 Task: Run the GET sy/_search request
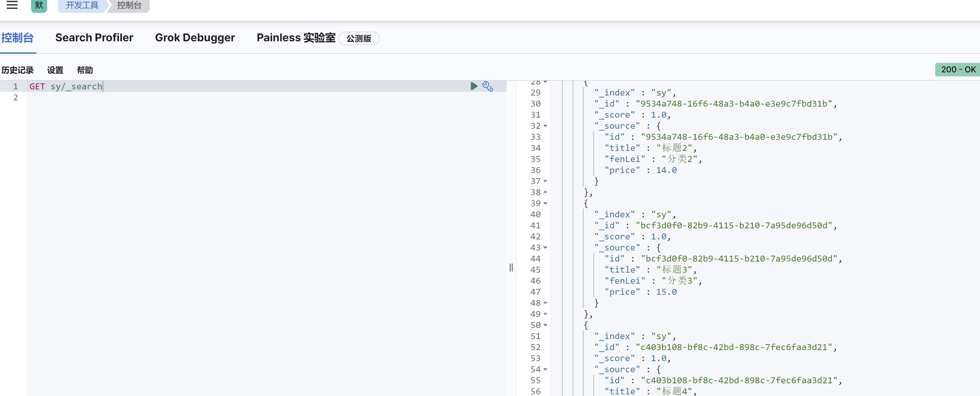[x=474, y=86]
